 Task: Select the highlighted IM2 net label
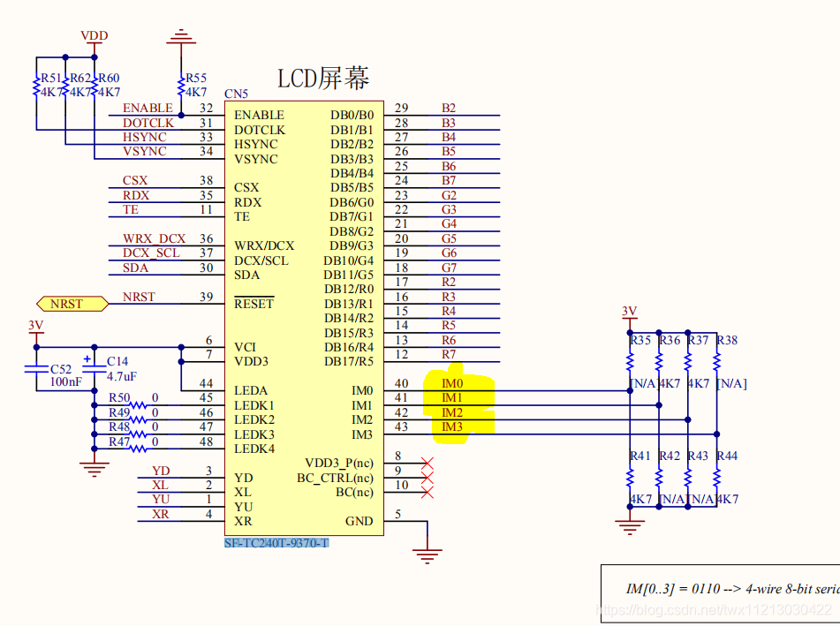pyautogui.click(x=452, y=413)
